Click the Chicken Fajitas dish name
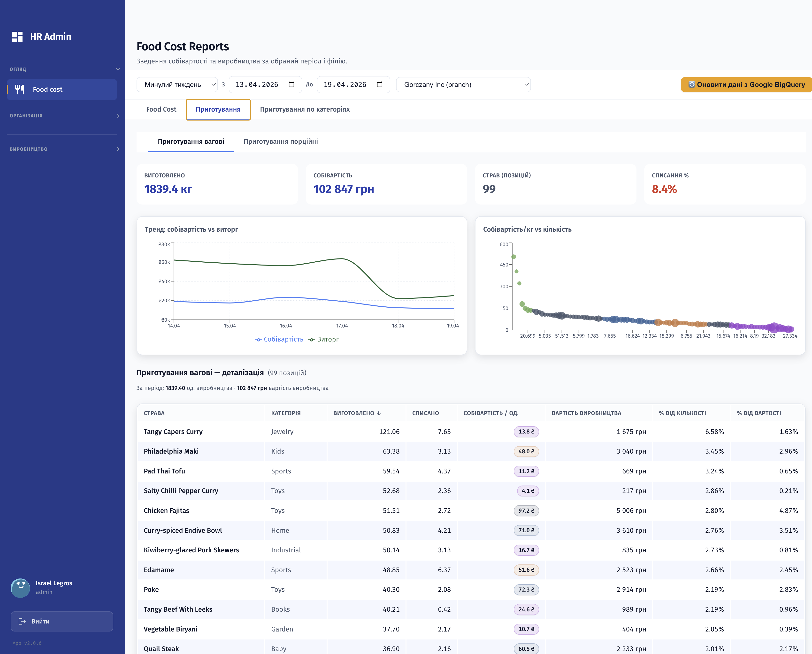The width and height of the screenshot is (812, 654). [167, 510]
